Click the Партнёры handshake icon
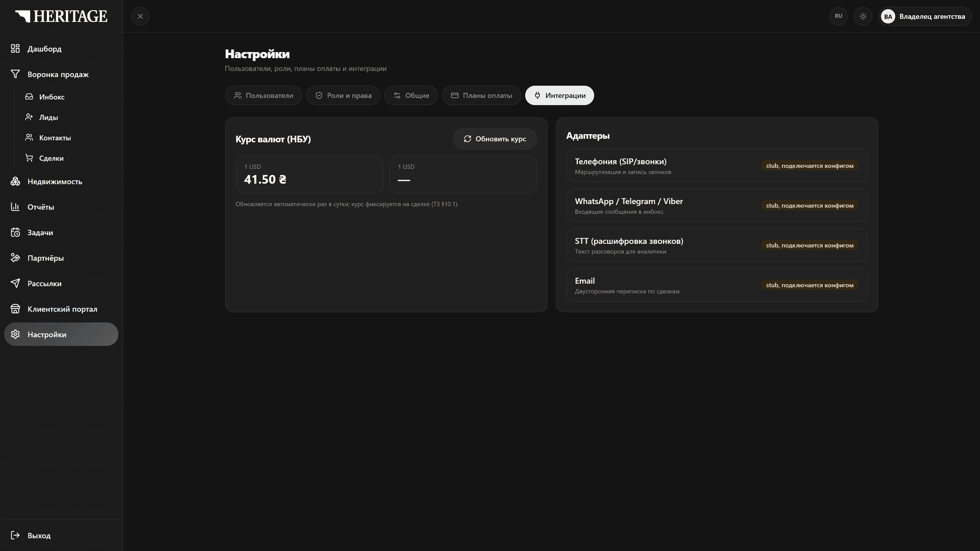The image size is (980, 551). 15,258
